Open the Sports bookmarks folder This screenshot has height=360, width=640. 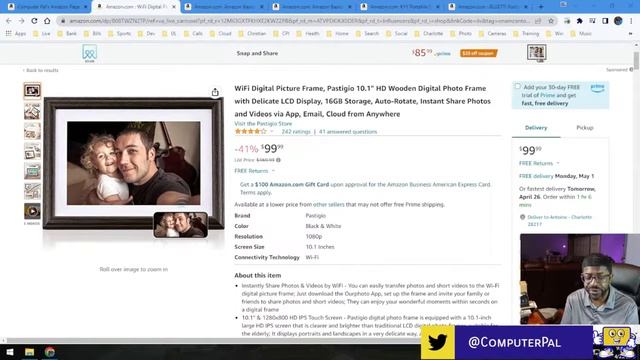[x=119, y=33]
